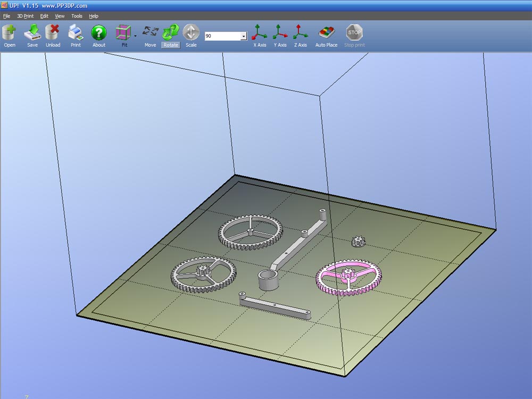
Task: Open the Tools menu
Action: click(77, 16)
